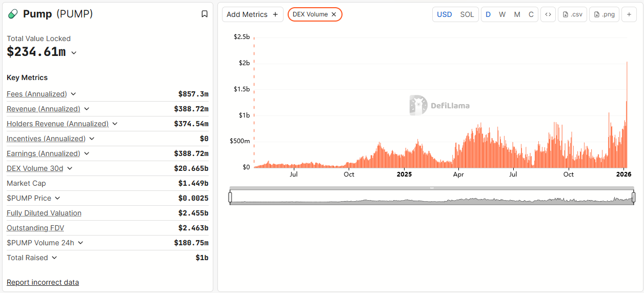644x293 pixels.
Task: Click the Pump pill logo icon
Action: point(13,14)
